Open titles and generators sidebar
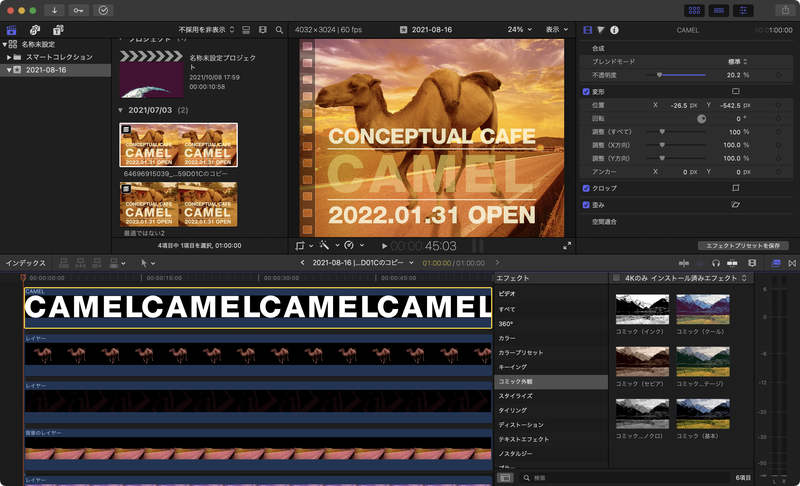Screen dimensions: 800x486 point(58,30)
